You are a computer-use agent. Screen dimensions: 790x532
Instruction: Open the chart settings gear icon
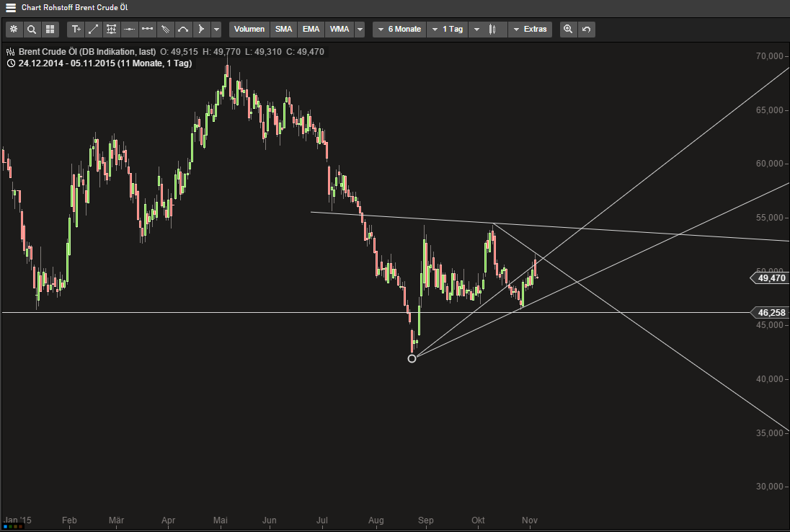pyautogui.click(x=14, y=29)
